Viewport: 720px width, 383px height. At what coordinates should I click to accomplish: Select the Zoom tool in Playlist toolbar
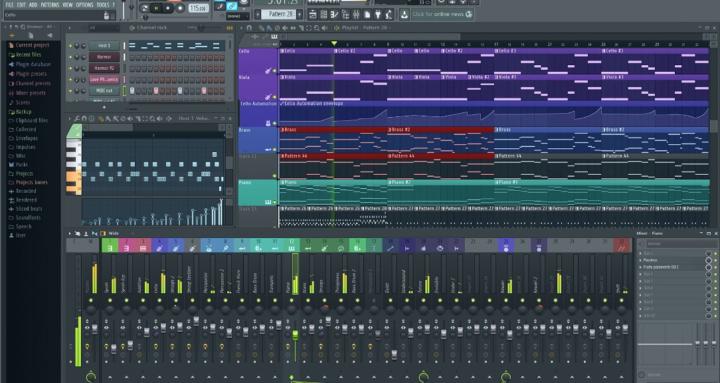pos(316,28)
